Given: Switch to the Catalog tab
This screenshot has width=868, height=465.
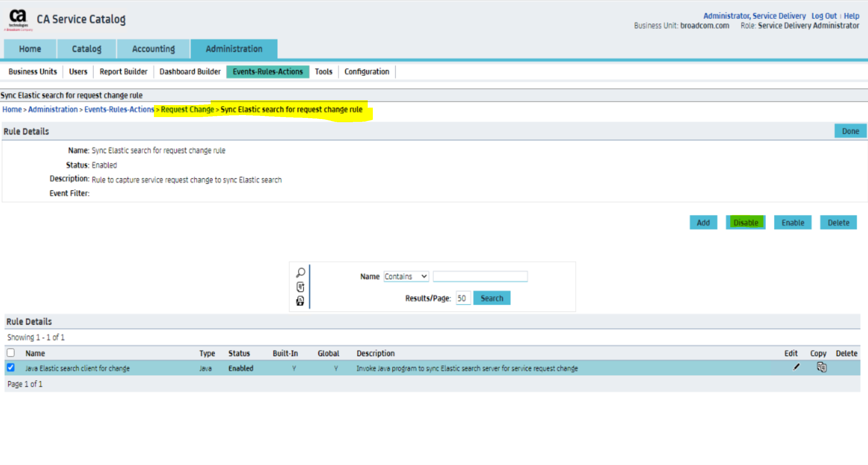Looking at the screenshot, I should coord(87,49).
